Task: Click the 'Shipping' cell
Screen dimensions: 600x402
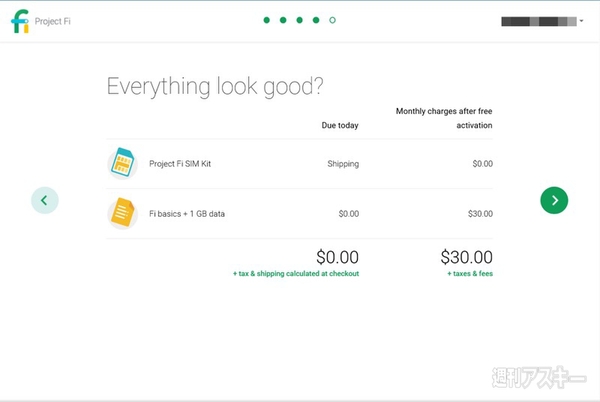Action: pos(343,164)
